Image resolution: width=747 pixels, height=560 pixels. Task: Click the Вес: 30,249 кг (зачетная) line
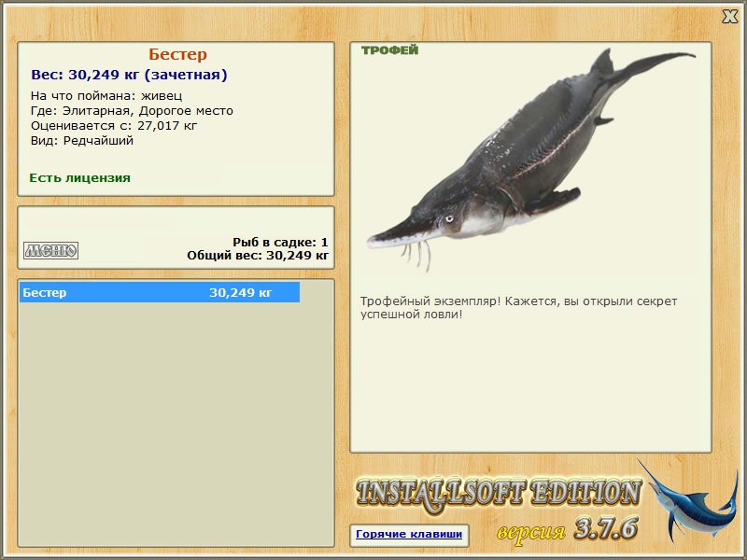(129, 75)
